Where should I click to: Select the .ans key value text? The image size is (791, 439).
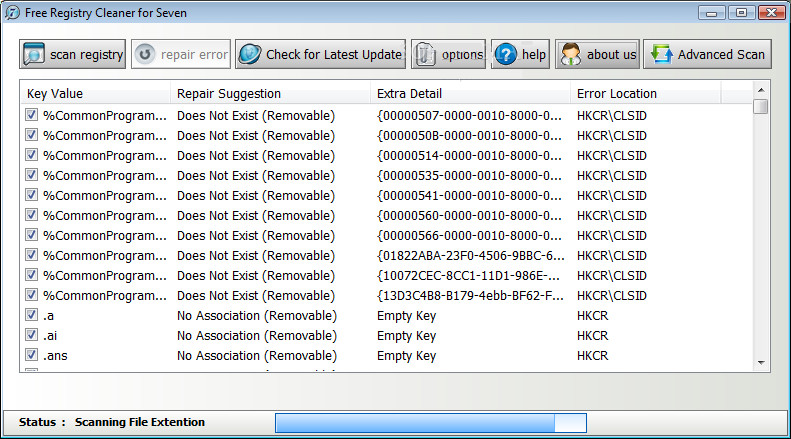(x=55, y=356)
